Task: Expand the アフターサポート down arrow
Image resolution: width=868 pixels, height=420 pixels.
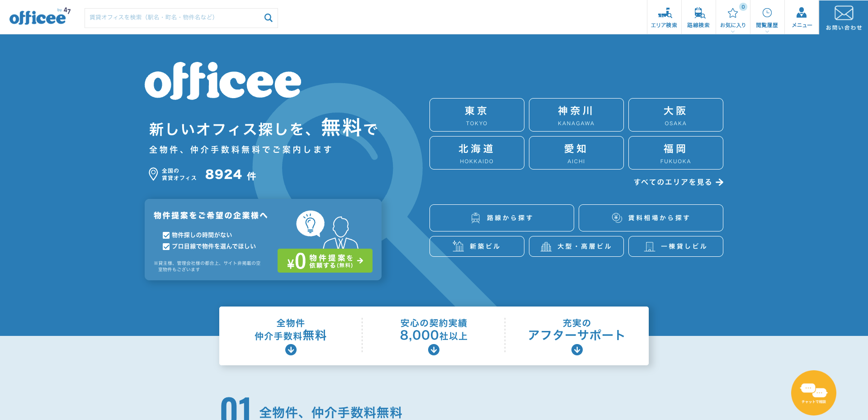Action: (577, 349)
